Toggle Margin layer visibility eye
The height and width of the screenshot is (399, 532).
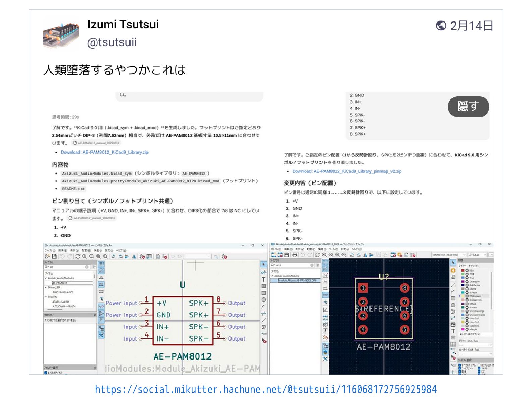[x=467, y=330]
